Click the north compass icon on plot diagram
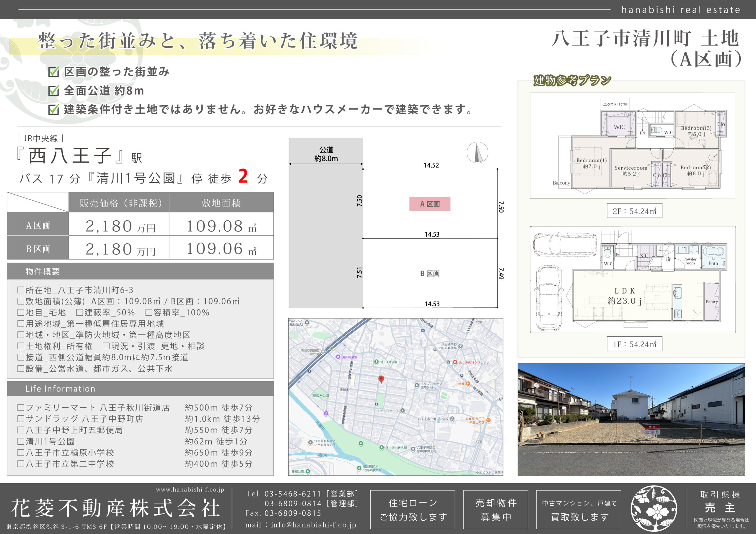This screenshot has height=534, width=756. click(477, 152)
